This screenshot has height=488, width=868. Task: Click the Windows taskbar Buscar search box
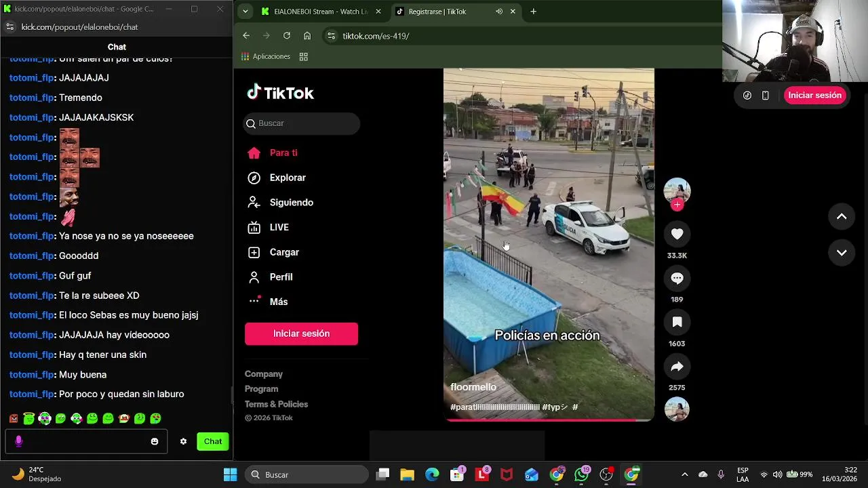click(x=307, y=474)
